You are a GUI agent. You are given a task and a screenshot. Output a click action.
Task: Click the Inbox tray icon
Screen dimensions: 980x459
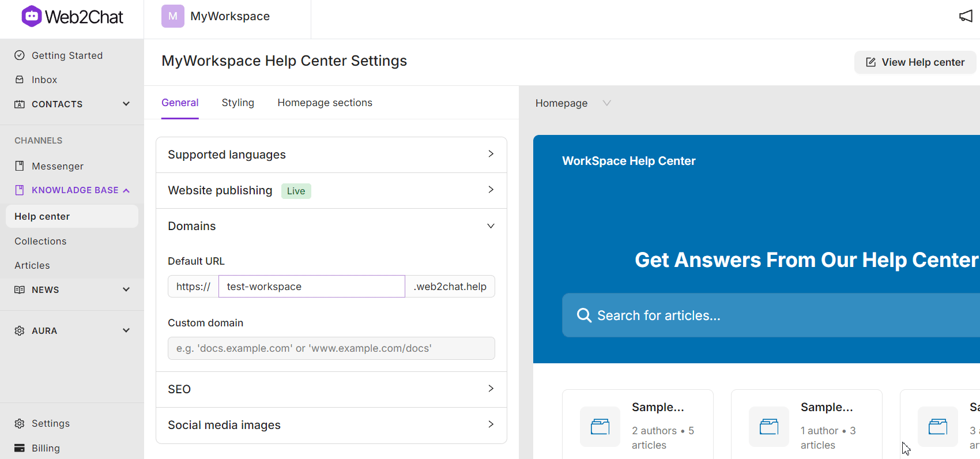pos(20,80)
